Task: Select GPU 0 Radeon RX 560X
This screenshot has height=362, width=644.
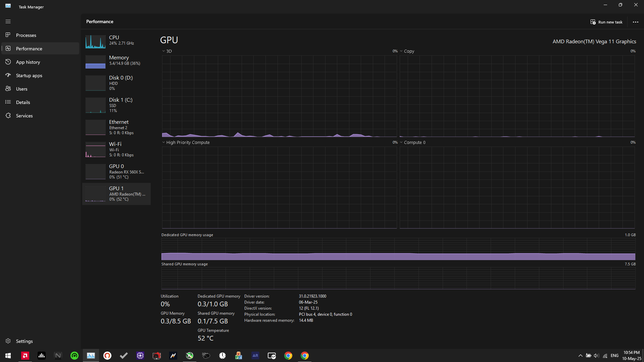Action: [116, 172]
